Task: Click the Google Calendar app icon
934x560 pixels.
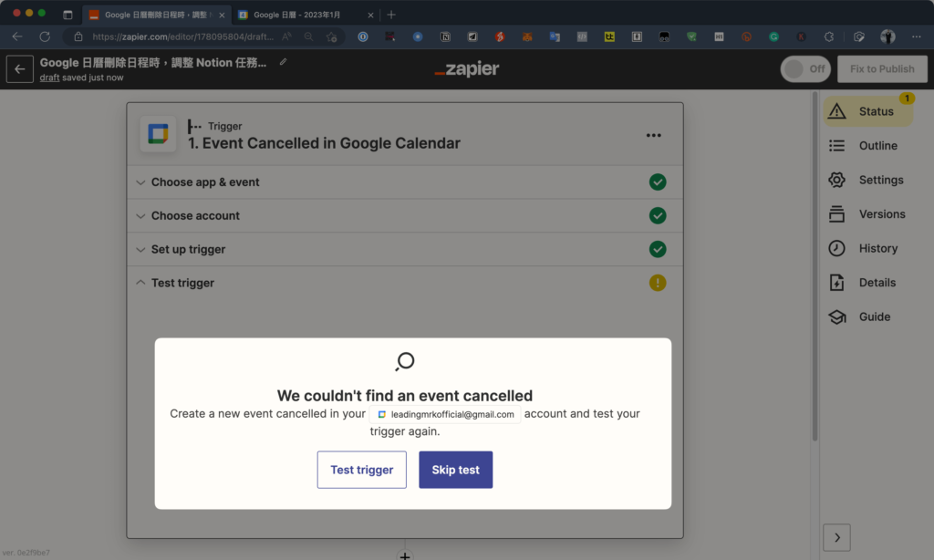Action: [x=158, y=134]
